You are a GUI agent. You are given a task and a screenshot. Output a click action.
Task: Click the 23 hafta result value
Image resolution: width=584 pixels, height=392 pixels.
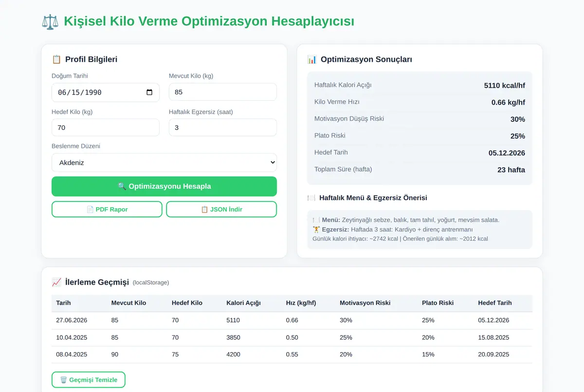[511, 170]
